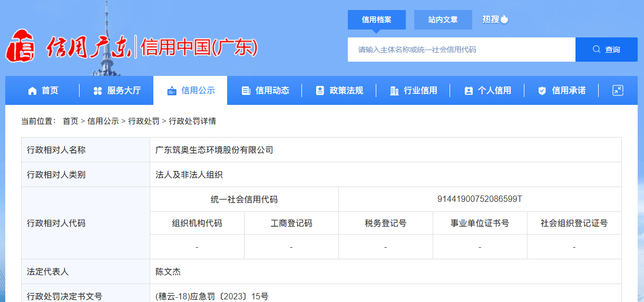Click the 行政相对人名称 row label

56,150
